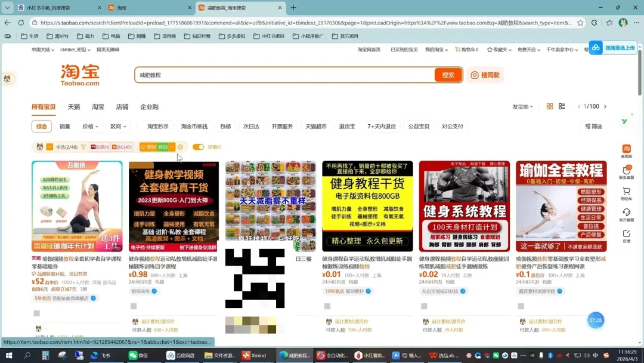This screenshot has height=363, width=644.
Task: Open 官方客服 in right sidebar
Action: (626, 215)
